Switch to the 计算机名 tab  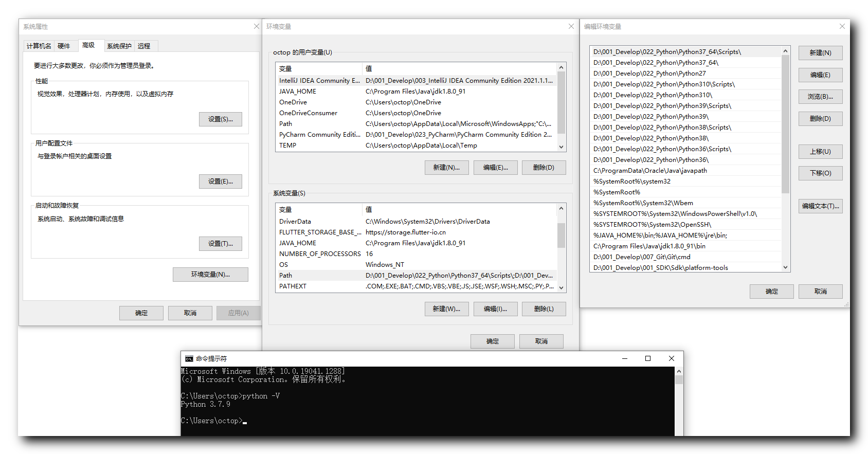pos(39,46)
